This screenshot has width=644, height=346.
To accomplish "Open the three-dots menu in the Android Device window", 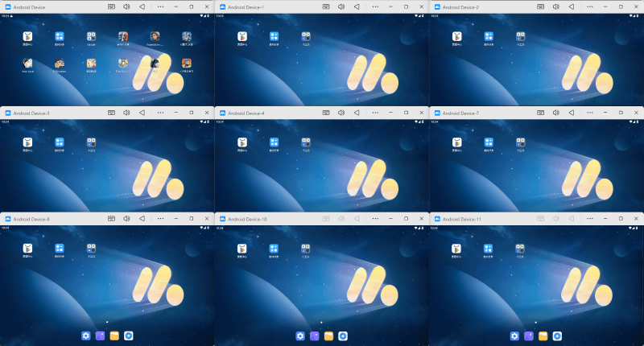I will (160, 7).
